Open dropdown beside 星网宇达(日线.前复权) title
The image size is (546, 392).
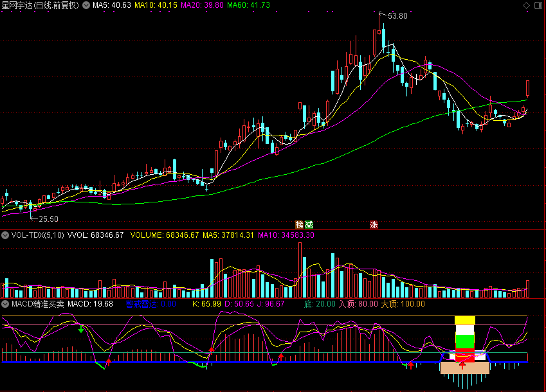click(86, 5)
